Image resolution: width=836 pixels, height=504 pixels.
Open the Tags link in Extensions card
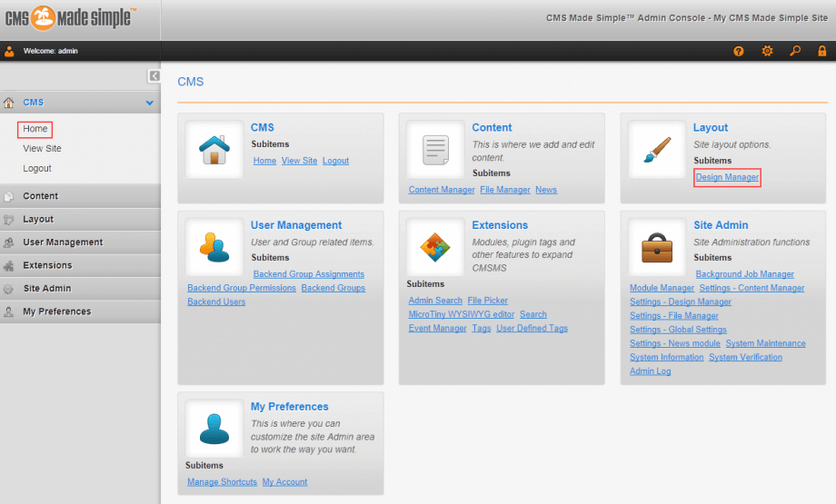click(x=482, y=329)
